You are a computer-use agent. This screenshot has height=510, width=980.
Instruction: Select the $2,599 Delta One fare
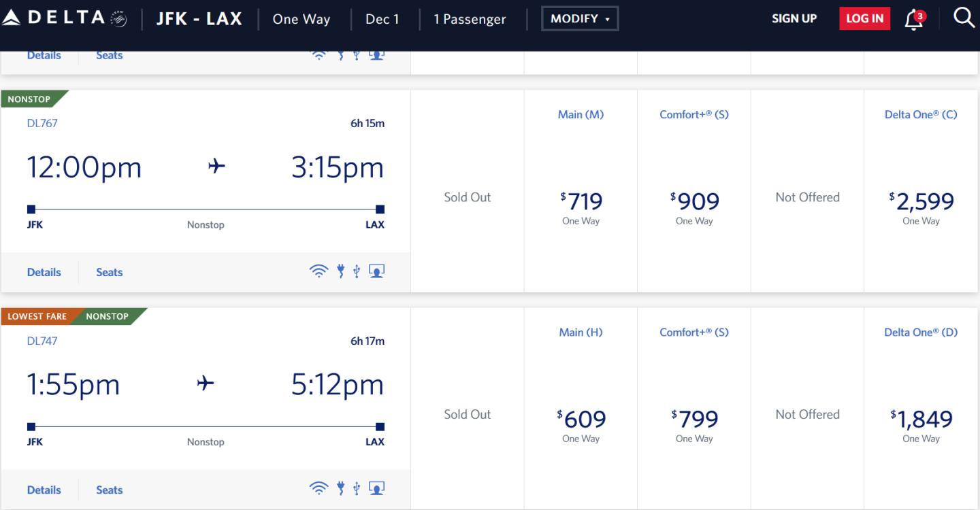pos(921,203)
